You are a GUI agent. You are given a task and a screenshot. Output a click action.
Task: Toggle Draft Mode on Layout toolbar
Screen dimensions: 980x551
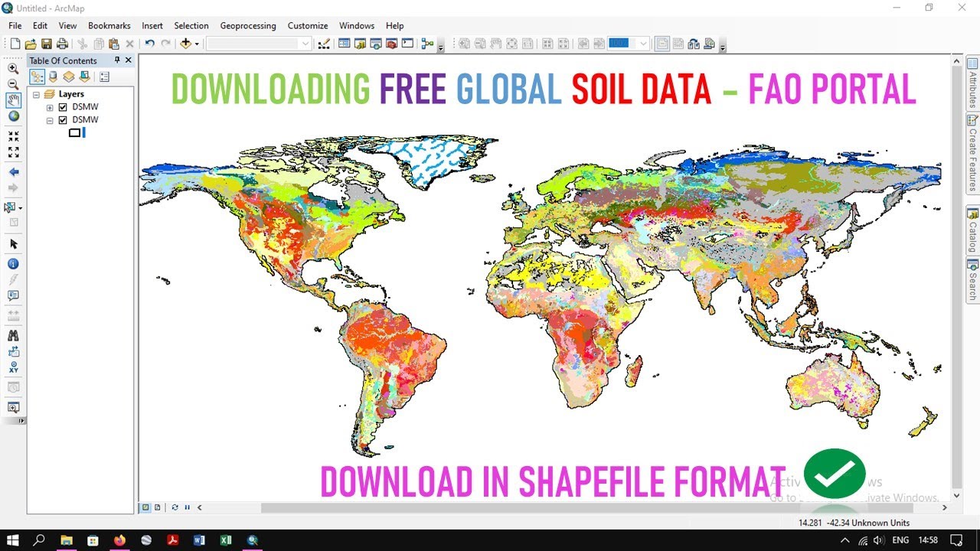(x=661, y=44)
